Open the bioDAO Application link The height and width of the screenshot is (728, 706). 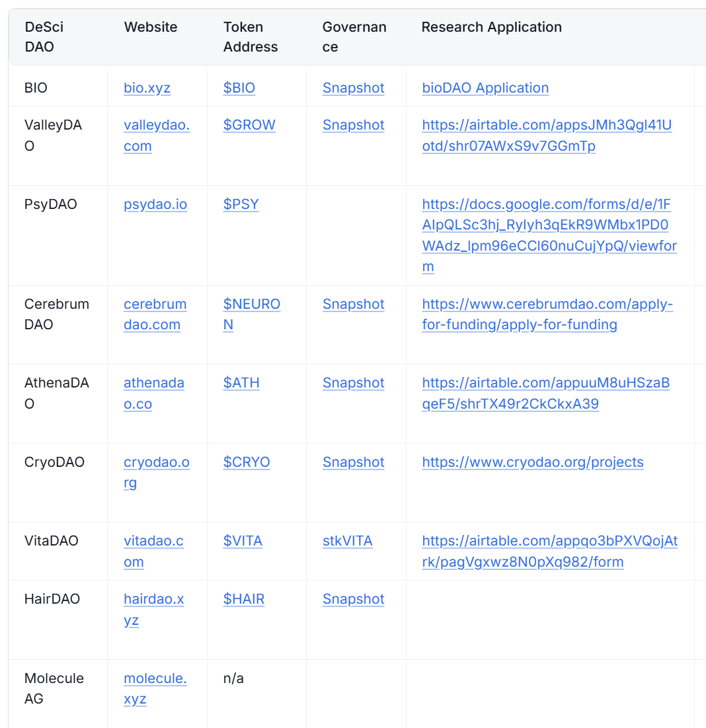click(485, 88)
